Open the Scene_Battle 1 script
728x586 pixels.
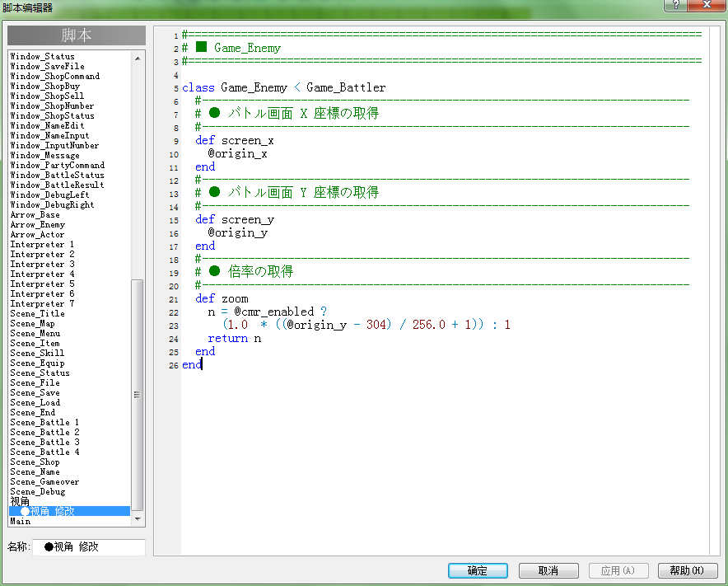(x=45, y=423)
